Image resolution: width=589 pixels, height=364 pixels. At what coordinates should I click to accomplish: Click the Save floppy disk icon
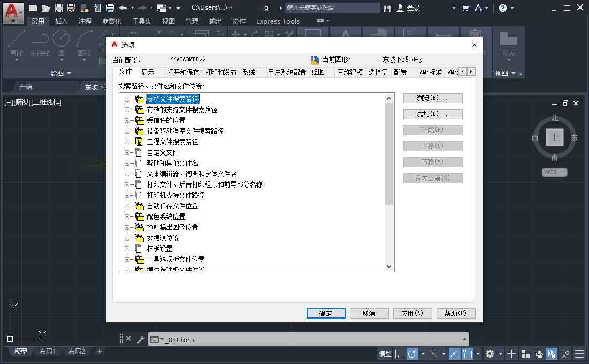pyautogui.click(x=59, y=7)
